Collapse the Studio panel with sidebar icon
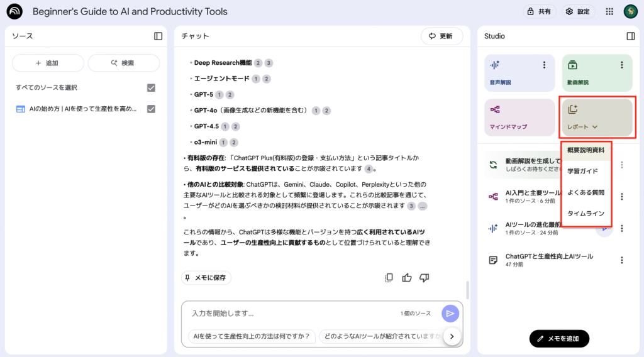Image resolution: width=644 pixels, height=357 pixels. [630, 36]
